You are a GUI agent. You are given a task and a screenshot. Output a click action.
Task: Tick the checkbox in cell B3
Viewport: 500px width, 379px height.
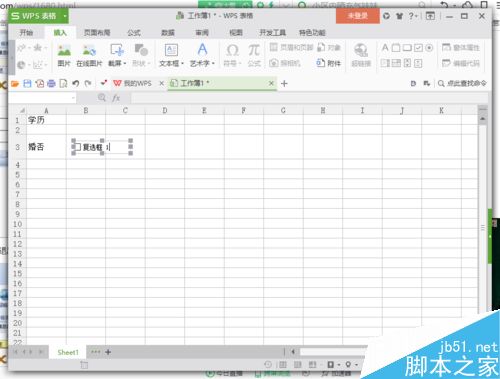coord(77,147)
